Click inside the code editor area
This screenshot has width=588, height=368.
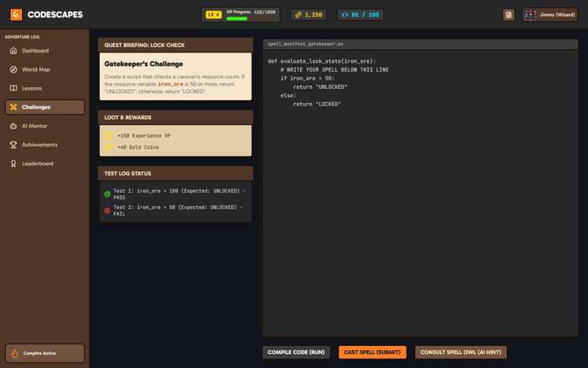(x=420, y=193)
